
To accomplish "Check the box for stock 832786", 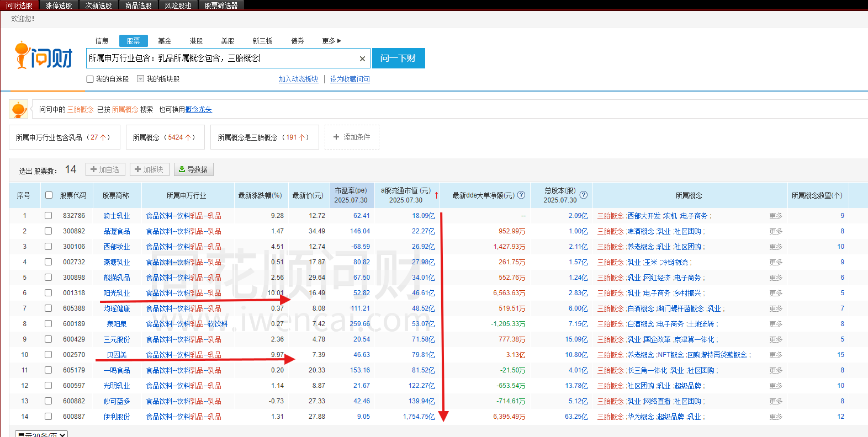I will (x=49, y=216).
